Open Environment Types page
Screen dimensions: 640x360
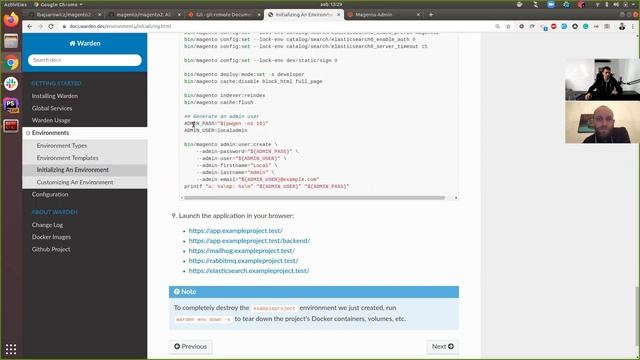point(62,146)
